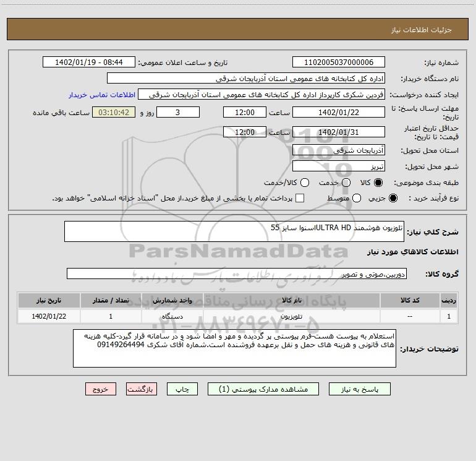Viewport: 476px width, 461px height.
Task: Click پاسخ به نیاز button
Action: tap(360, 389)
